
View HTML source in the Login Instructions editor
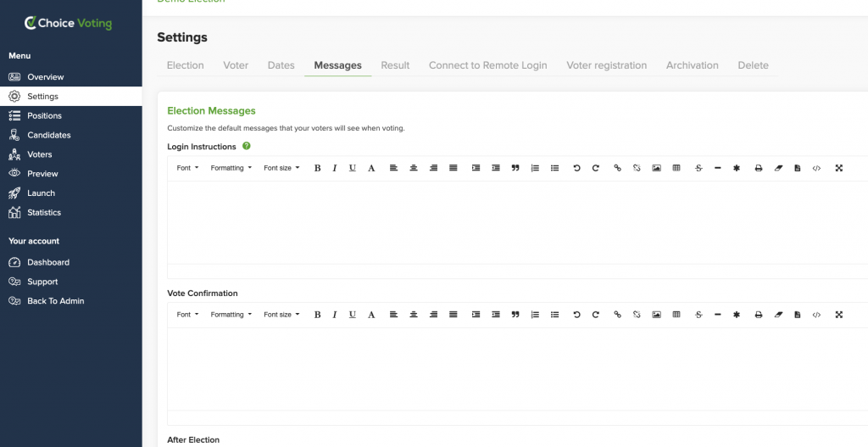(x=816, y=168)
